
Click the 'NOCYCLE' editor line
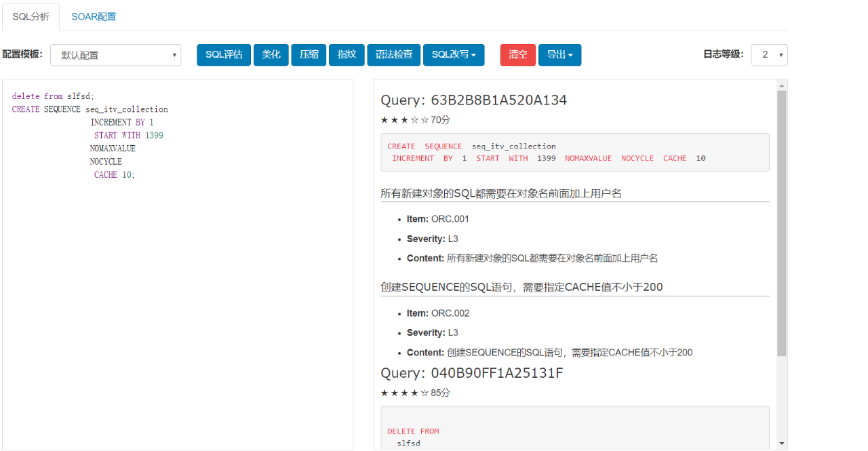pos(106,161)
